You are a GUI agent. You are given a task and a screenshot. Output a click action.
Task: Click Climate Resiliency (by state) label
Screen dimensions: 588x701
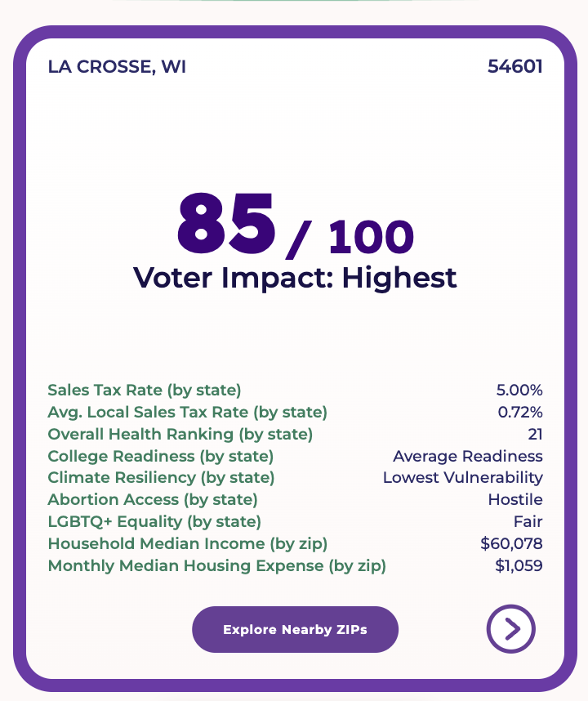click(162, 477)
